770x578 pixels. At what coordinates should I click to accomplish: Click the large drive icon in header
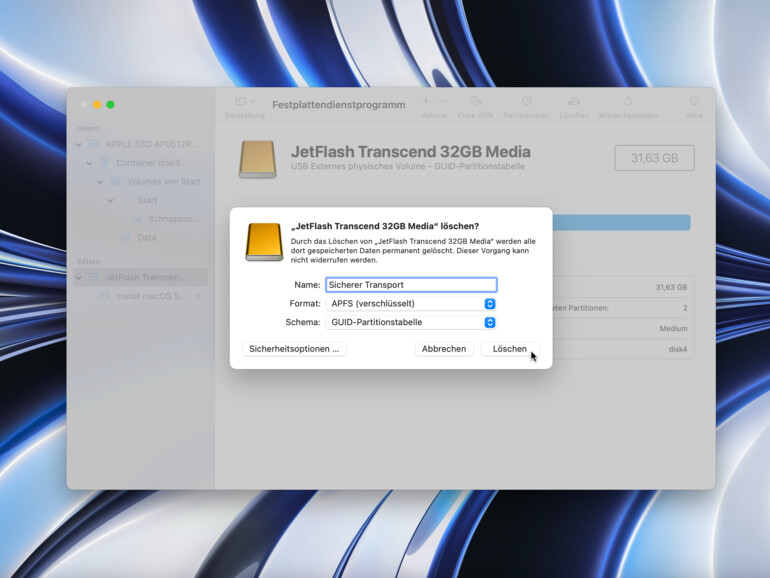tap(258, 159)
